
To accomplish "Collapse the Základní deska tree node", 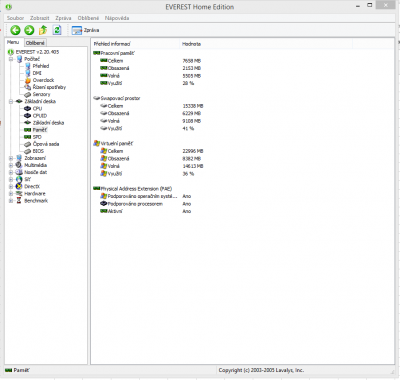I will [11, 101].
